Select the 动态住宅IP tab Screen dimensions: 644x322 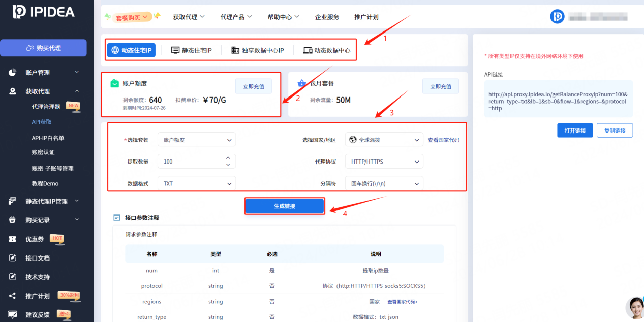point(131,50)
